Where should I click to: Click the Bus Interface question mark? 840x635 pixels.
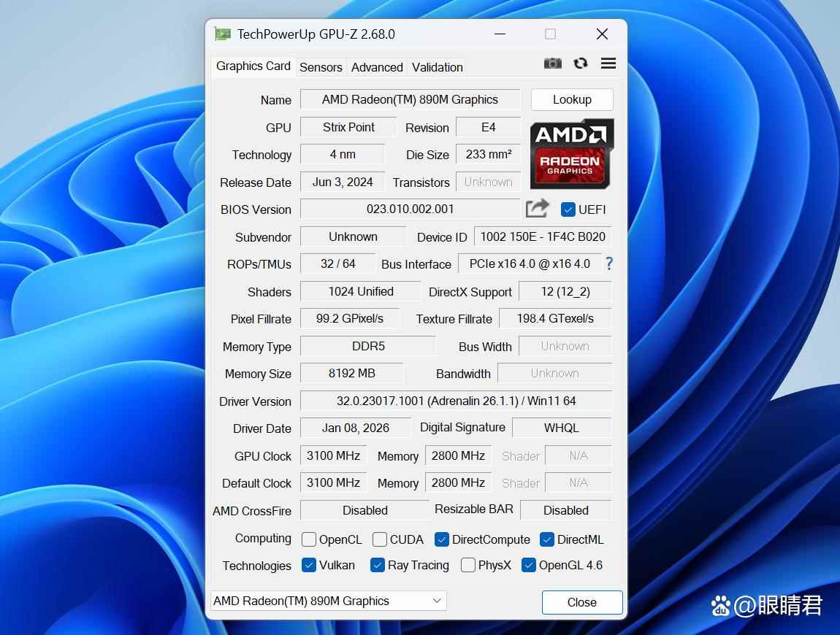(609, 263)
